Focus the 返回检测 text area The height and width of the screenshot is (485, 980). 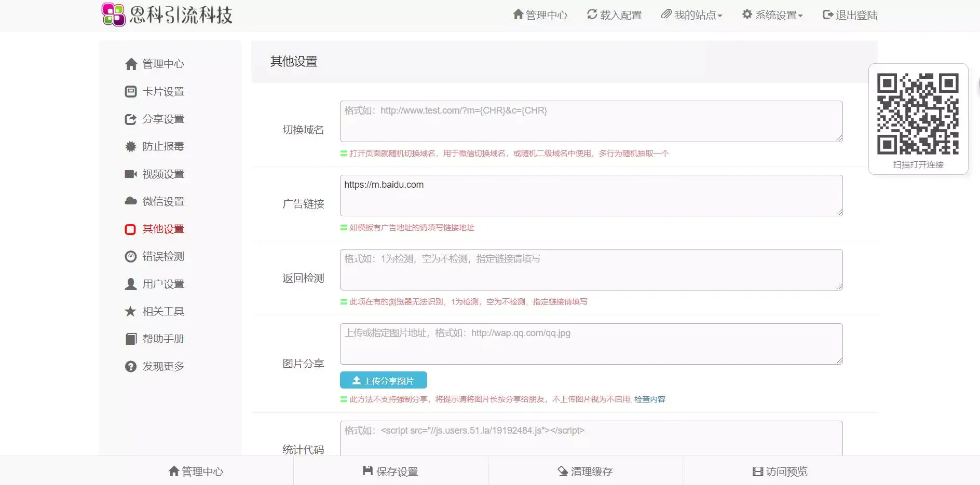[591, 270]
